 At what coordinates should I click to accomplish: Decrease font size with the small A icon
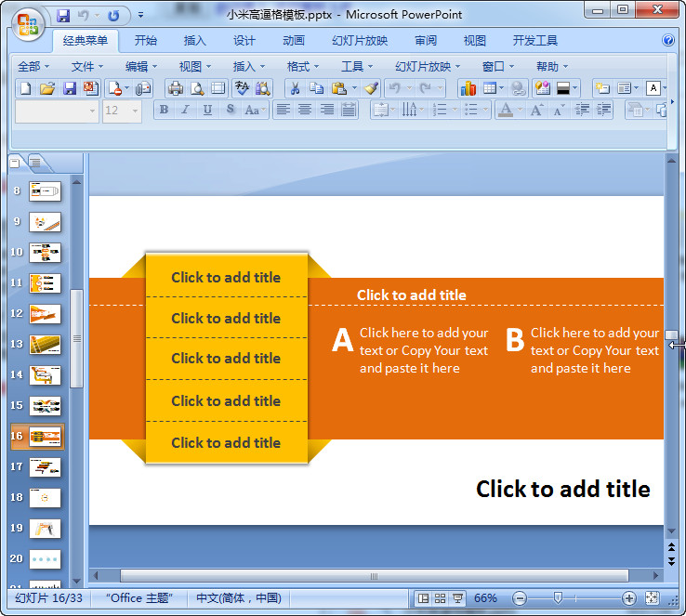tap(559, 110)
